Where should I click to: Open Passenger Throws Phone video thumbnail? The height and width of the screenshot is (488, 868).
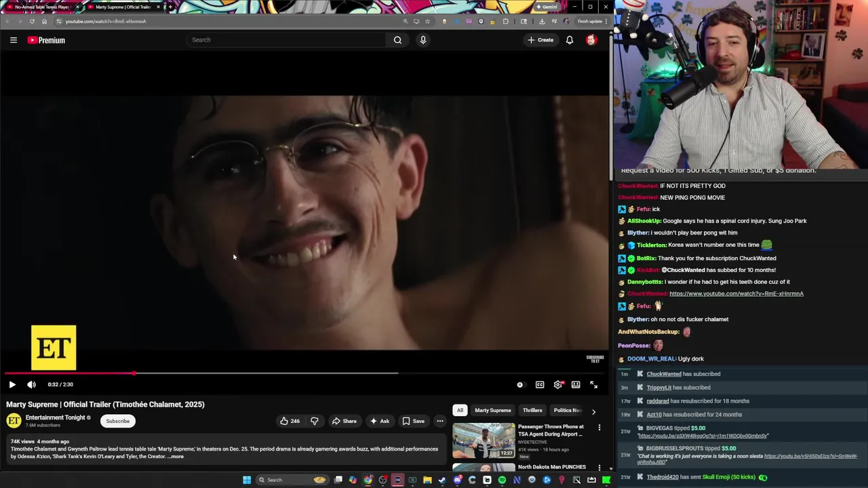click(484, 441)
